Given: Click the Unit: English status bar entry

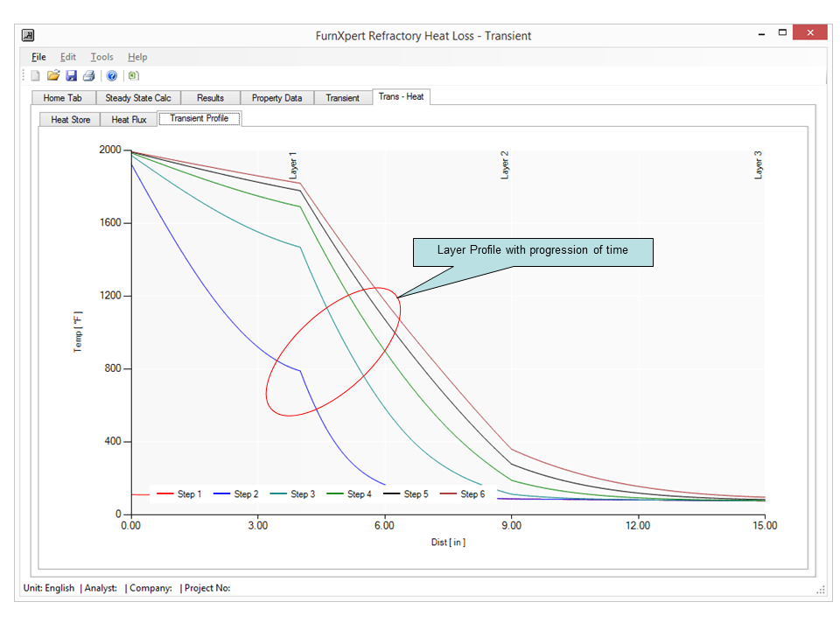Looking at the screenshot, I should pyautogui.click(x=49, y=588).
